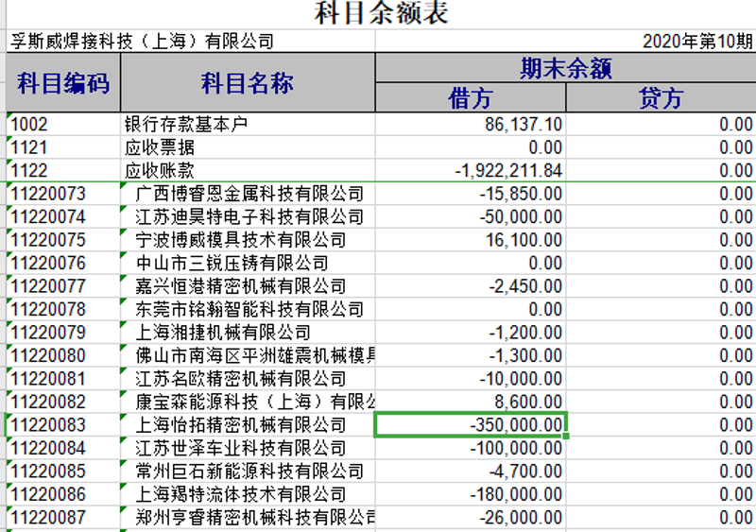
Task: Select the cell 应收票据
Action: tap(248, 147)
